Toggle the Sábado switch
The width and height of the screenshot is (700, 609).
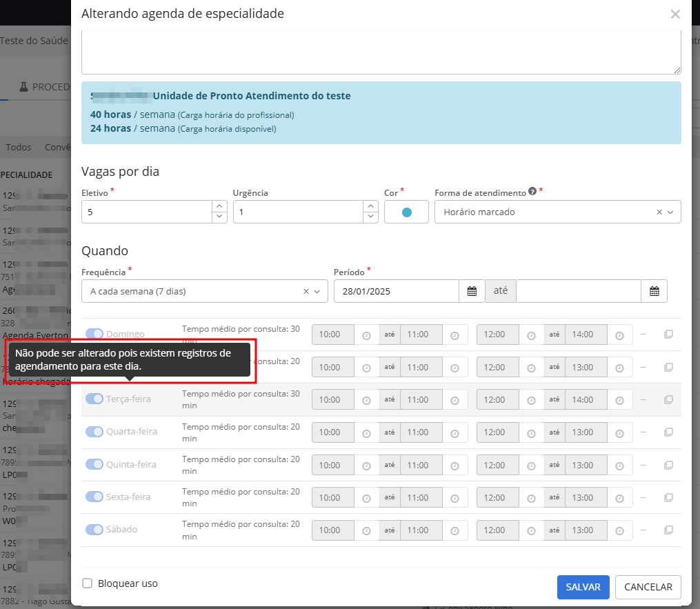coord(94,529)
